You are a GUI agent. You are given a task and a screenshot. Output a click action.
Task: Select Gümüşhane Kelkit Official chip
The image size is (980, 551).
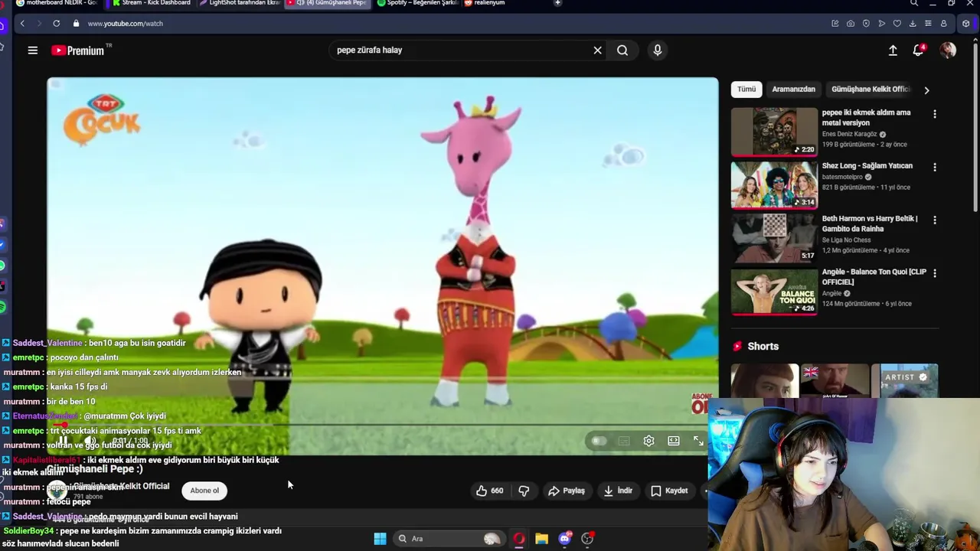click(x=871, y=90)
